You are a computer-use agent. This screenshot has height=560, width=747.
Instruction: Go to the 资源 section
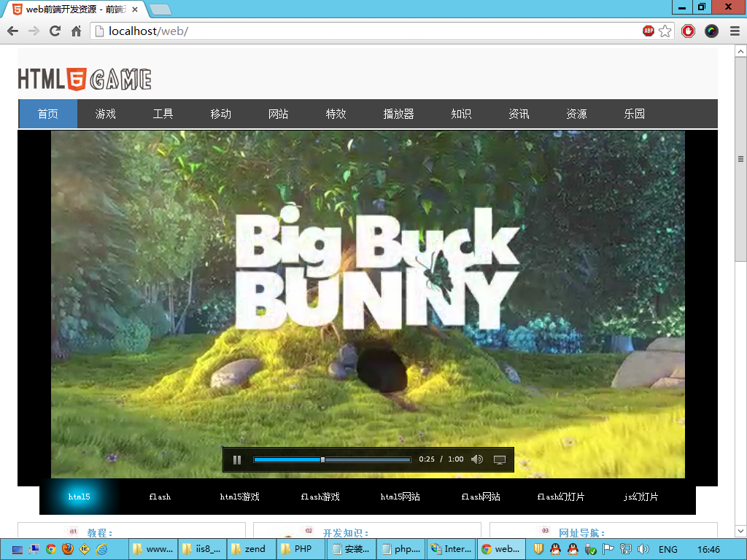tap(576, 114)
